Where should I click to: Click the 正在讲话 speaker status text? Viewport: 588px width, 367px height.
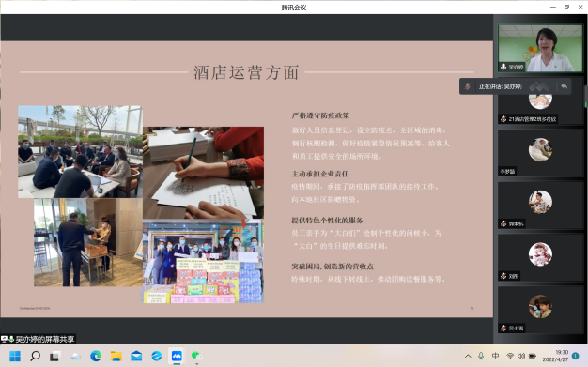[500, 86]
